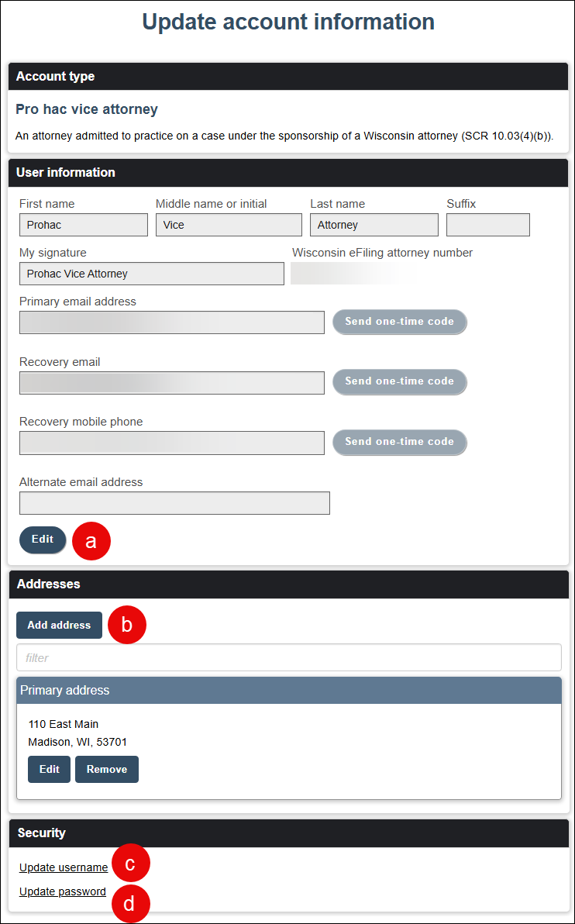Click the address filter search box

point(287,657)
